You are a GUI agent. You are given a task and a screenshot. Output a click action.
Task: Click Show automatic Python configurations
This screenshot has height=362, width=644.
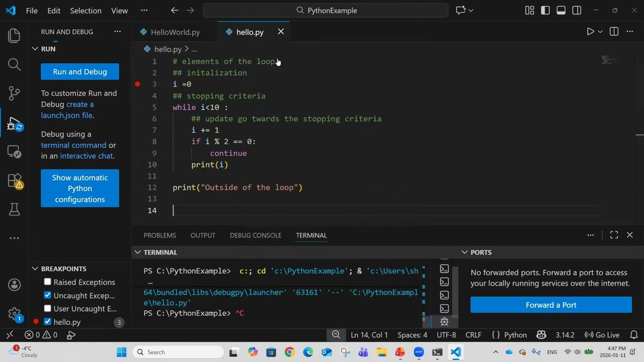click(x=80, y=188)
